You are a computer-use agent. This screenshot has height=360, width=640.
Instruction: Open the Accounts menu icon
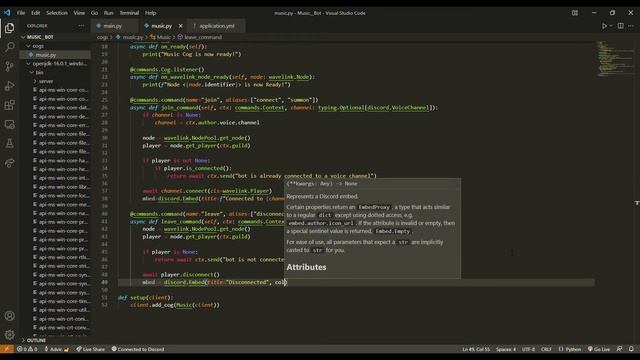coord(9,316)
